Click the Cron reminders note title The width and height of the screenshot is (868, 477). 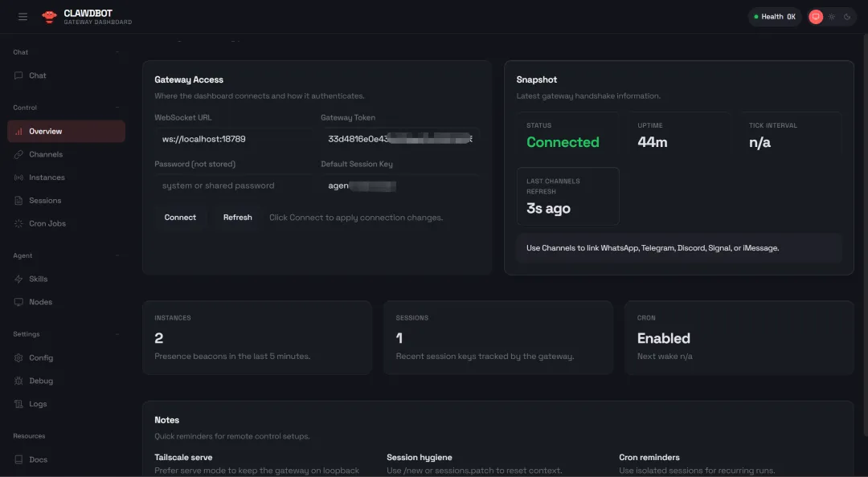649,458
